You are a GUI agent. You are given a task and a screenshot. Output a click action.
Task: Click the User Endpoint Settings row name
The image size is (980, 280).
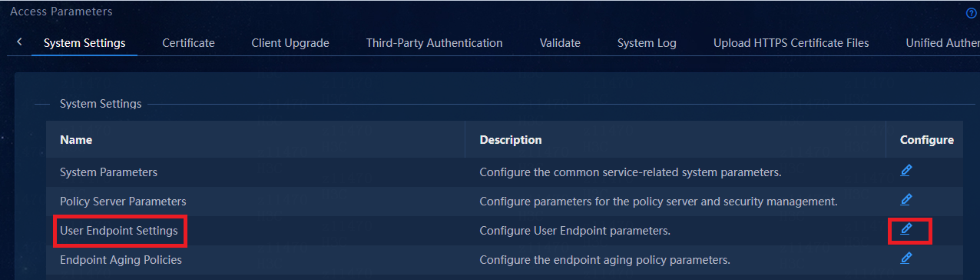click(119, 230)
